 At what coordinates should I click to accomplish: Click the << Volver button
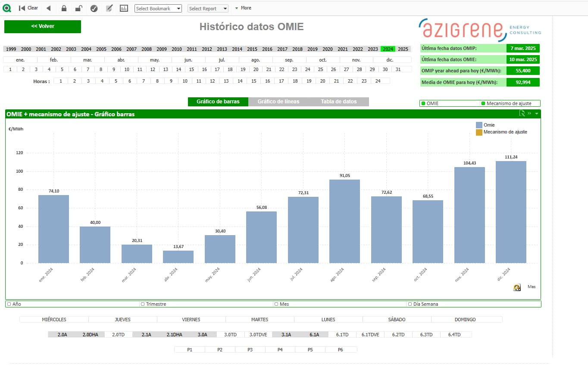[x=43, y=26]
